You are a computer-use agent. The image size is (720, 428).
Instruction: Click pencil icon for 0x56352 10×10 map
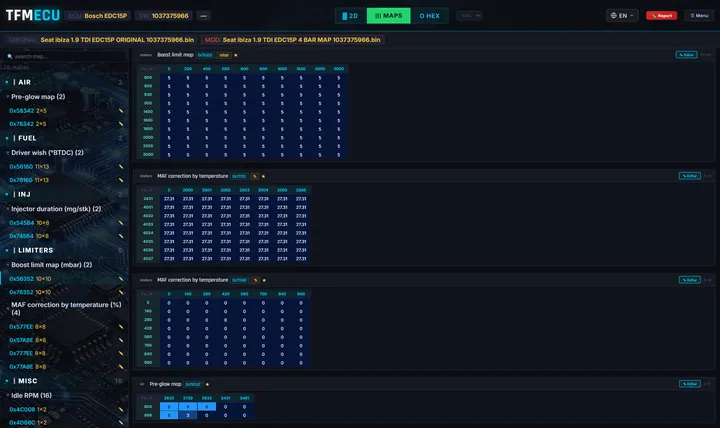(121, 279)
